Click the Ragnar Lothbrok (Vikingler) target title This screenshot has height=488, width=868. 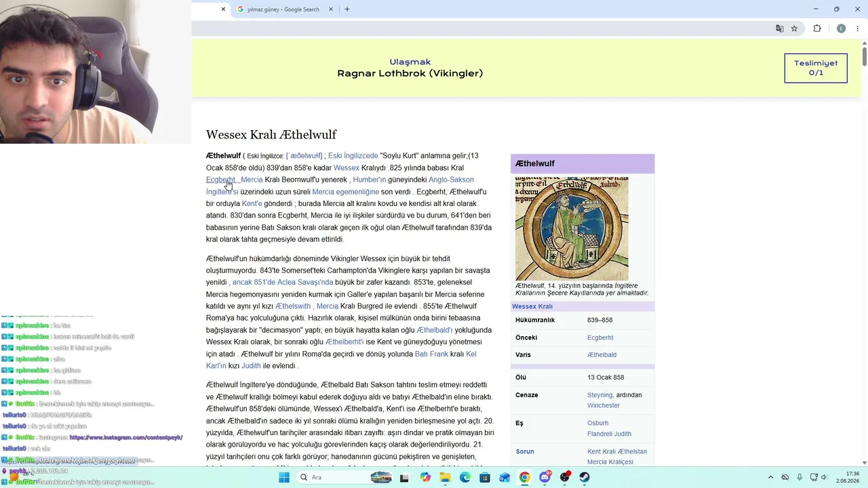(410, 73)
